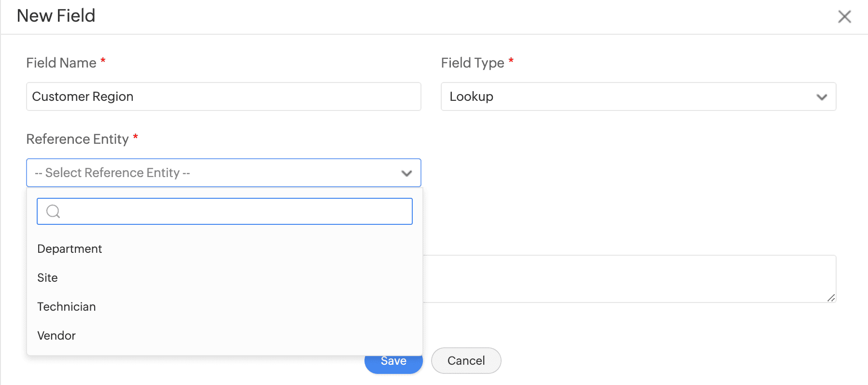Focus the Customer Region name input
Screen dimensions: 868x385
tap(223, 96)
